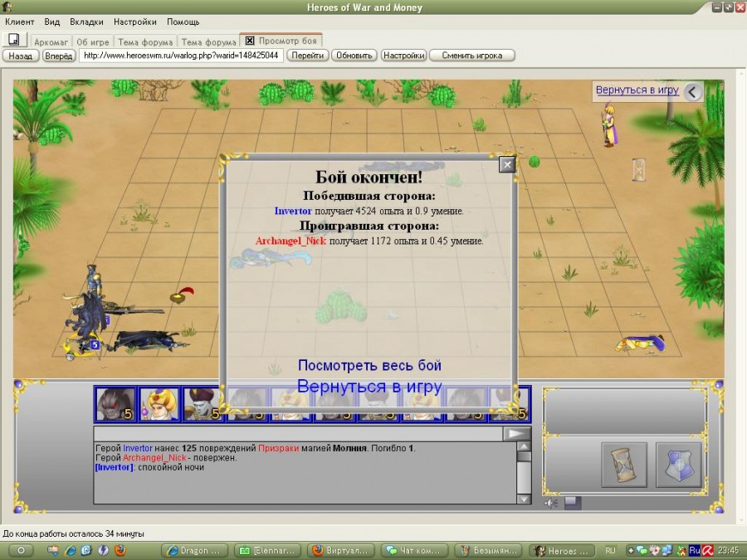This screenshot has height=560, width=747.
Task: Click the hourglass icon on the battlefield
Action: click(x=639, y=170)
